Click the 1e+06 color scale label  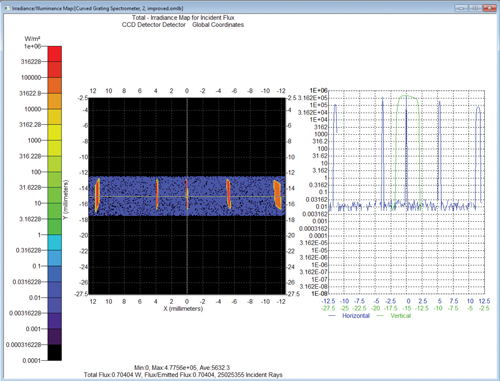(x=32, y=46)
